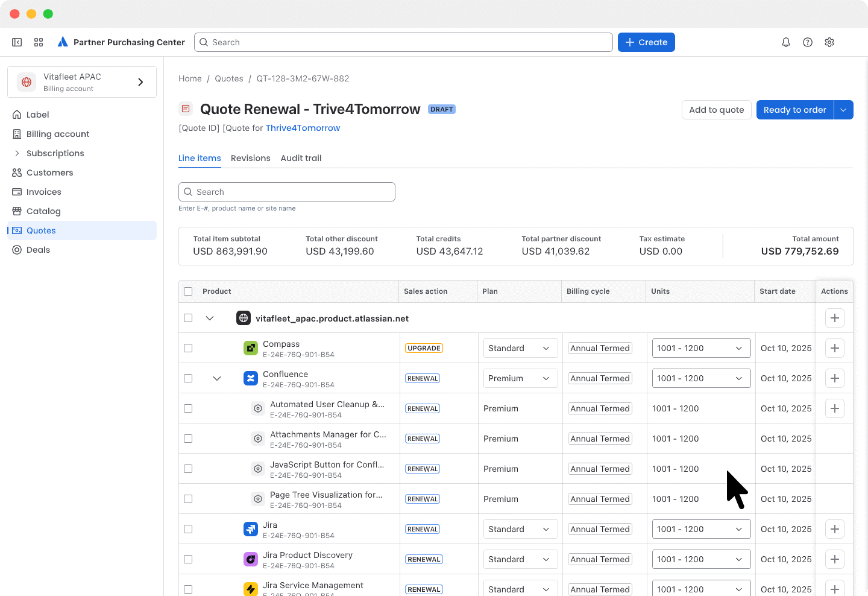868x596 pixels.
Task: Open Catalog in the sidebar
Action: 82,211
